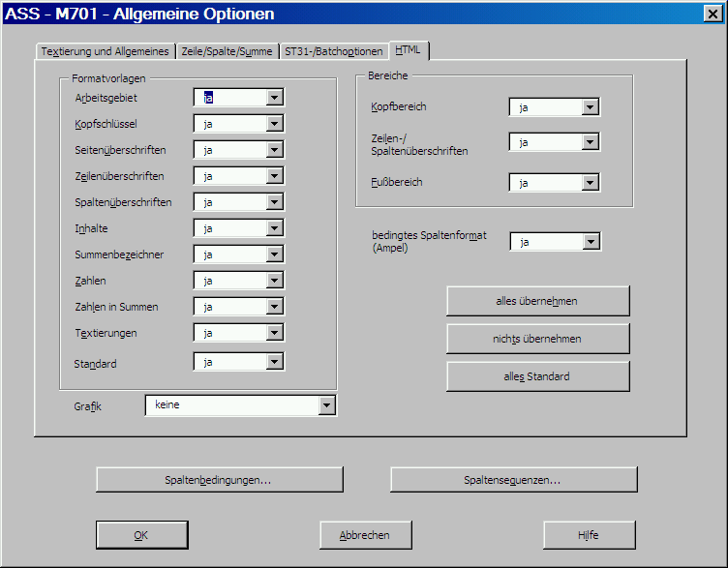728x568 pixels.
Task: Close the dialog window with X
Action: click(711, 14)
